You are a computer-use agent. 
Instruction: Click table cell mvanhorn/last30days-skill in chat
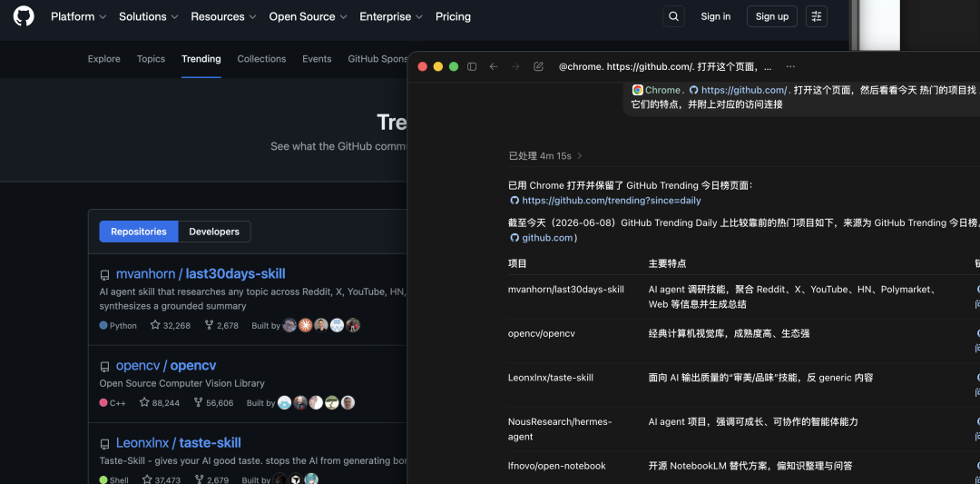click(x=566, y=290)
